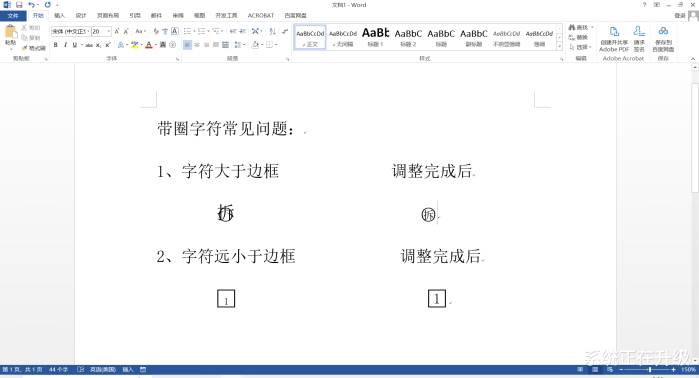Switch to the 插入 (Insert) ribbon tab
Viewport: 699px width, 378px height.
59,16
